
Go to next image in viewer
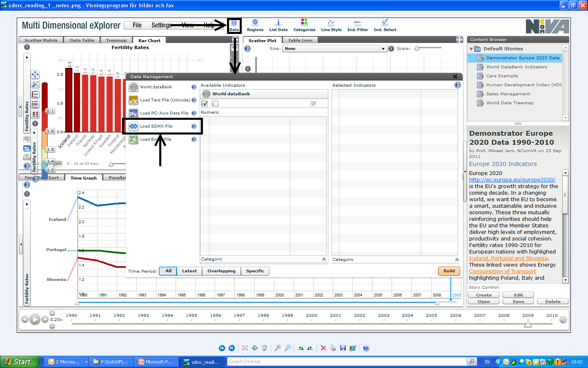point(232,348)
